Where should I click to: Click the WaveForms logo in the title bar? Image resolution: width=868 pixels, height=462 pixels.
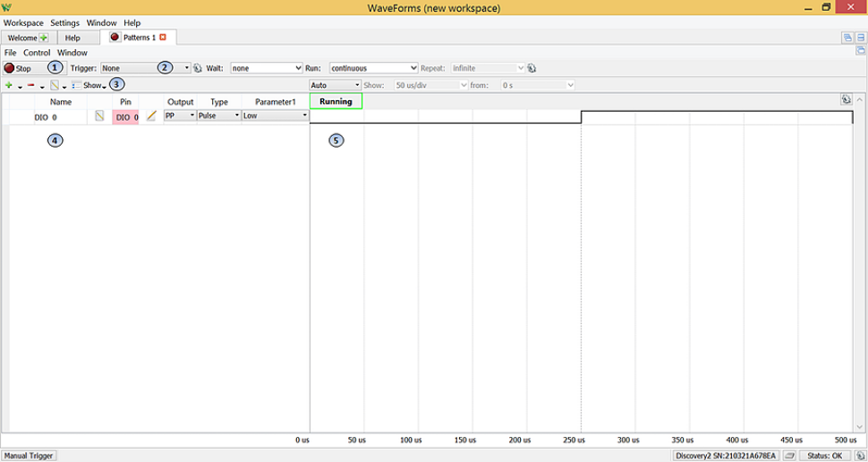point(6,8)
